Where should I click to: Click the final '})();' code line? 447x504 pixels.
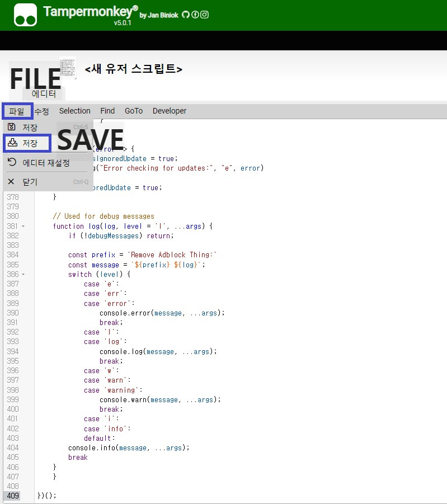click(46, 496)
